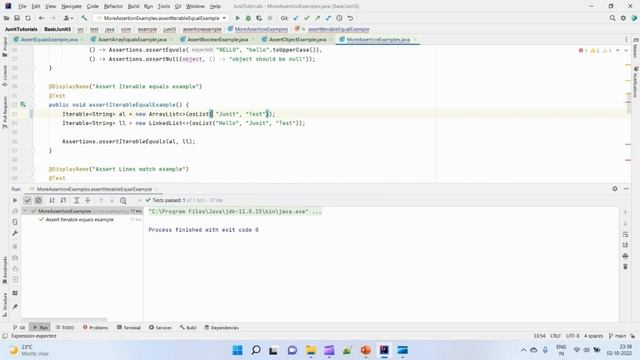This screenshot has height=360, width=640.
Task: Click the Save All toolbar icon
Action: pos(17,18)
